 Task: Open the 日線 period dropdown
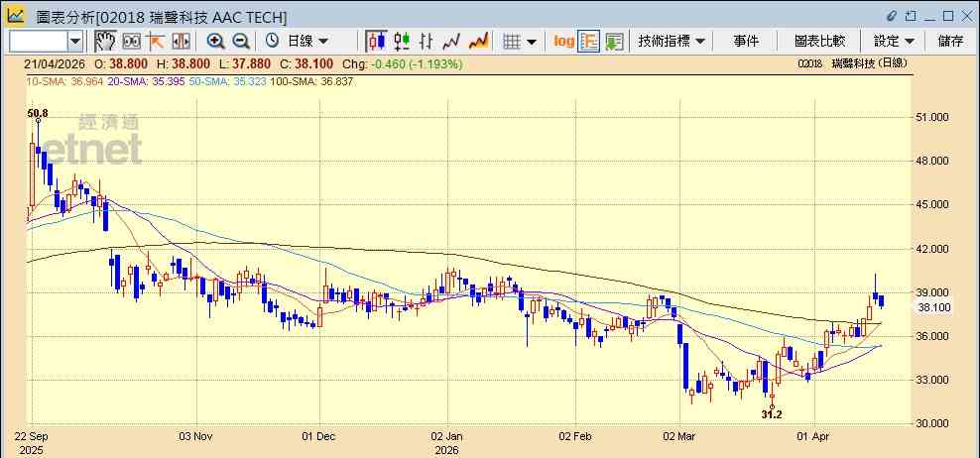(x=306, y=42)
